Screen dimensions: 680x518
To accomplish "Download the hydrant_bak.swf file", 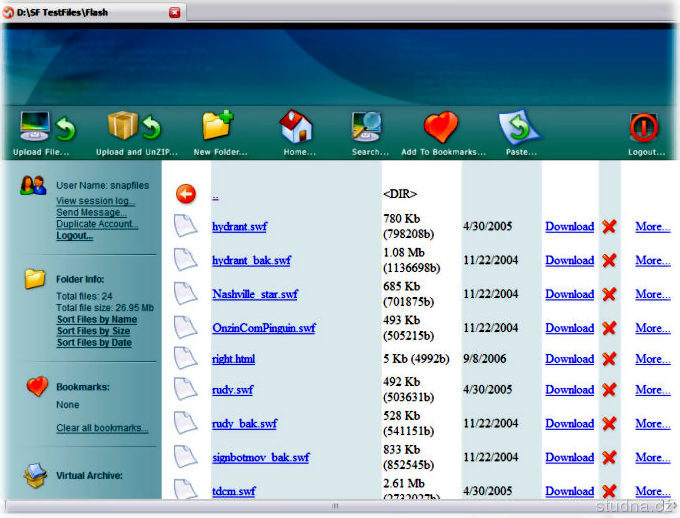I will (569, 260).
